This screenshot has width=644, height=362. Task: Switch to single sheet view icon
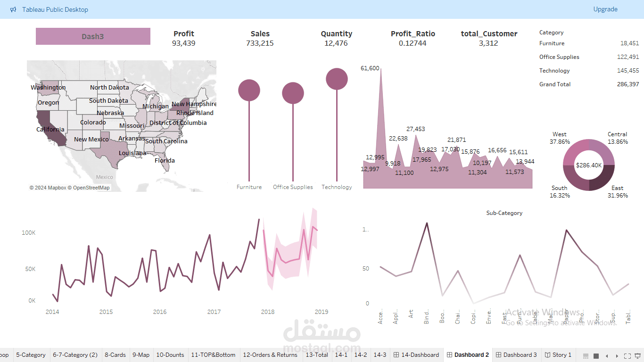pos(596,355)
